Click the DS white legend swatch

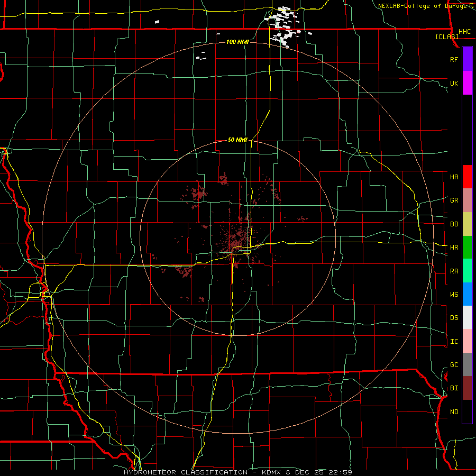pos(467,317)
